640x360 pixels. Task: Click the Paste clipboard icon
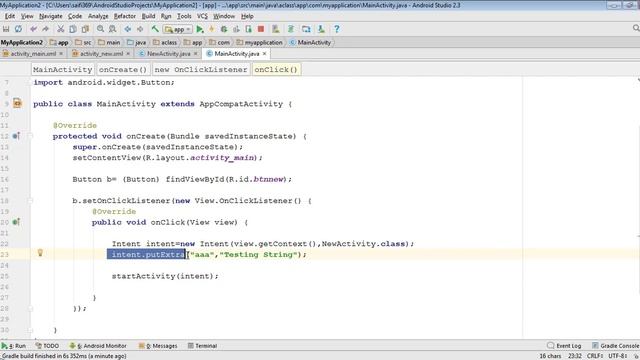tap(85, 29)
